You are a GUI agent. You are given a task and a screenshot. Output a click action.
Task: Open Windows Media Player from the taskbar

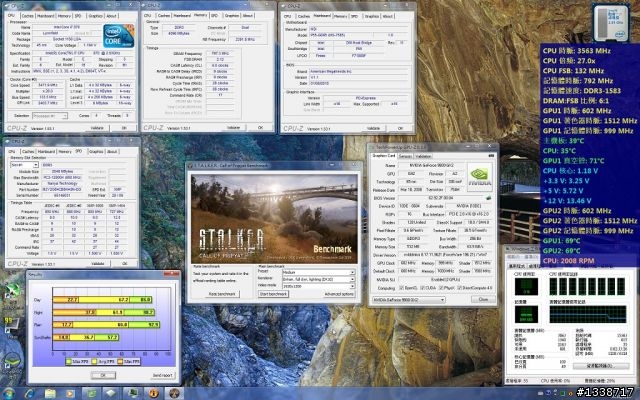tap(70, 394)
